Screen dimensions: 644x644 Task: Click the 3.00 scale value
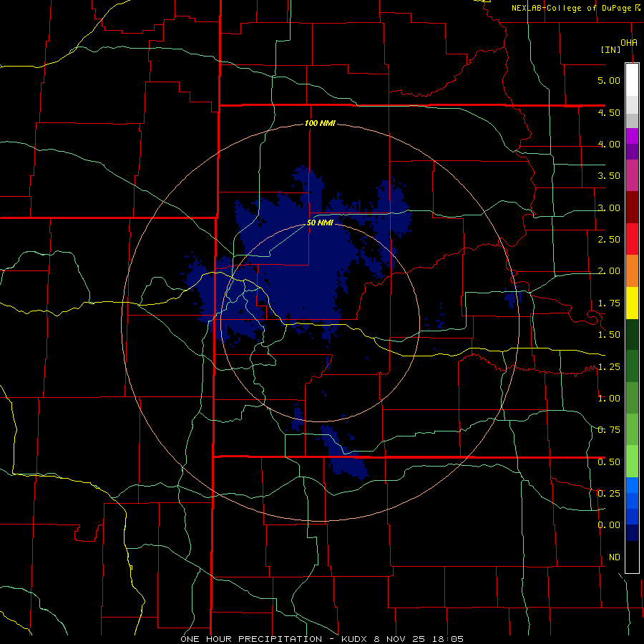[x=609, y=208]
